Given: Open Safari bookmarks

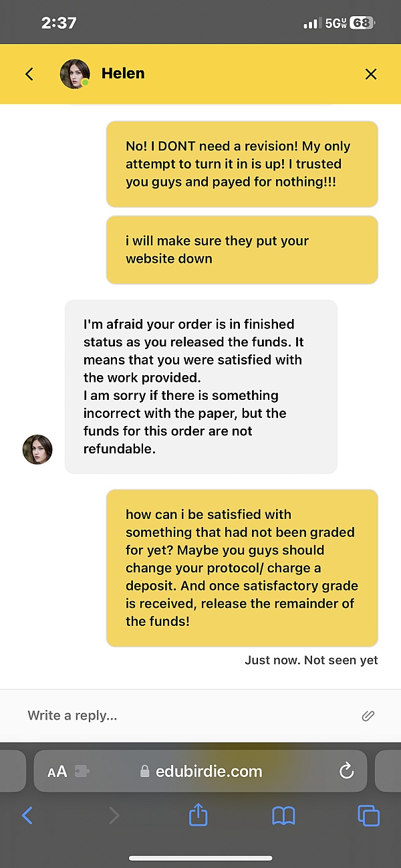Looking at the screenshot, I should coord(284,815).
